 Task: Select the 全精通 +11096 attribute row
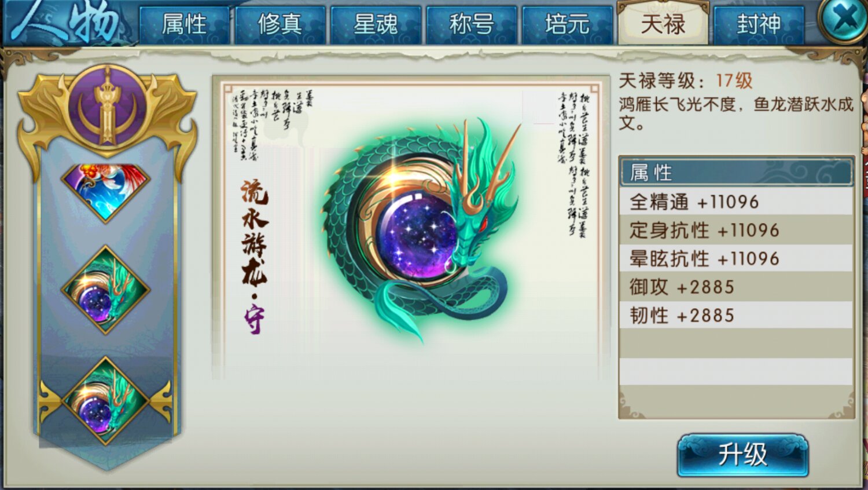[736, 202]
